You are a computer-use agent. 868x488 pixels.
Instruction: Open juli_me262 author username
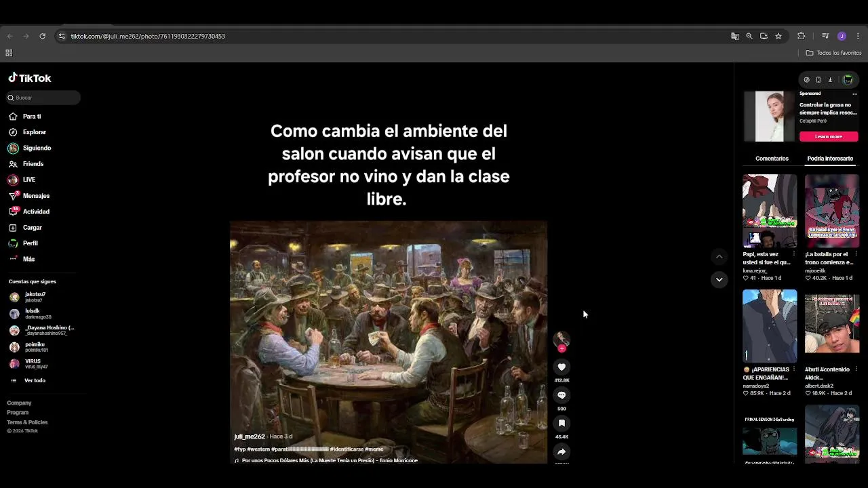(250, 436)
